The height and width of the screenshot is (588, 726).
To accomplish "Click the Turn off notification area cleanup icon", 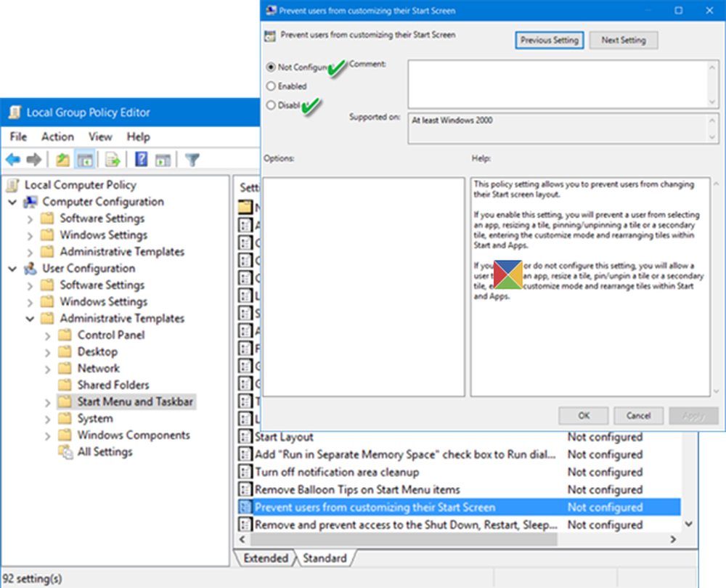I will pyautogui.click(x=245, y=472).
